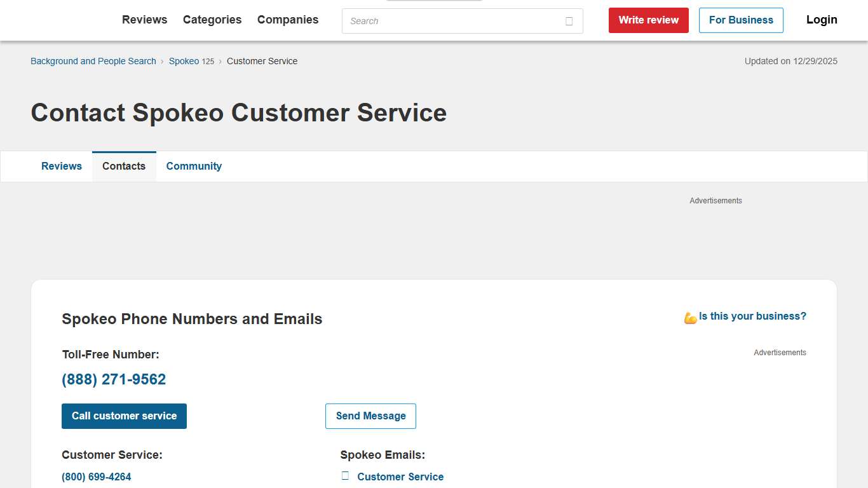The height and width of the screenshot is (488, 868).
Task: Click the envelope icon beside Customer Service email
Action: [x=344, y=475]
